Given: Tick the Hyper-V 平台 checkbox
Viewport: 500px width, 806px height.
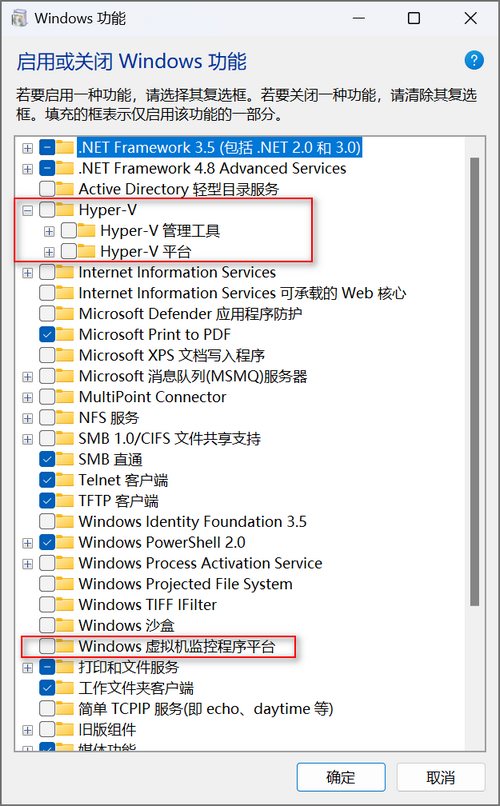Looking at the screenshot, I should coord(68,251).
